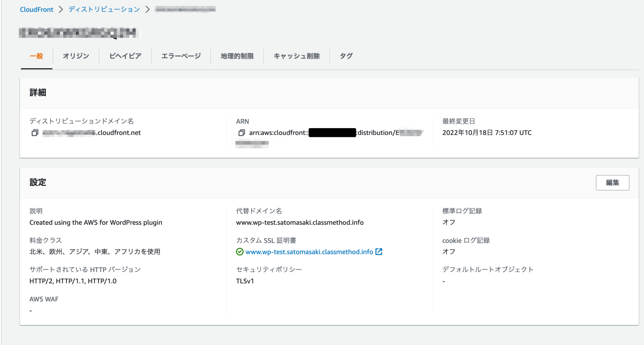Viewport: 644px width, 345px height.
Task: Select the 一般 tab
Action: pyautogui.click(x=36, y=56)
